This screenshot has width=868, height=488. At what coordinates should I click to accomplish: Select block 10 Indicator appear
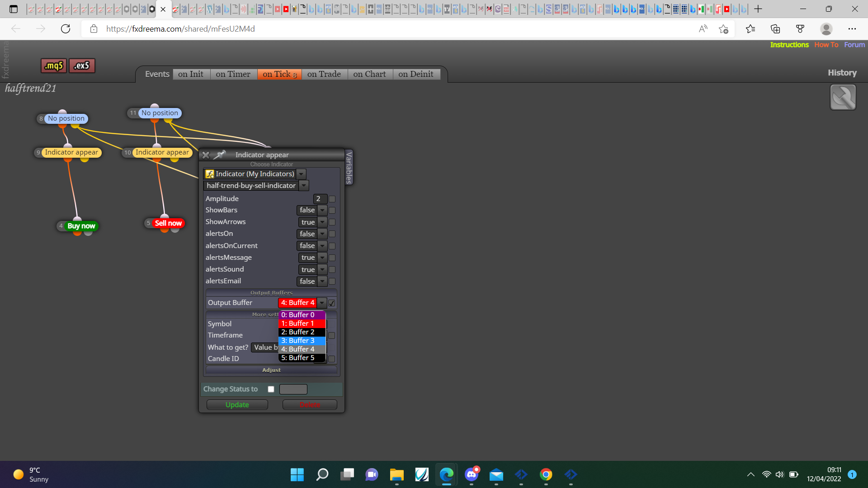pyautogui.click(x=162, y=152)
